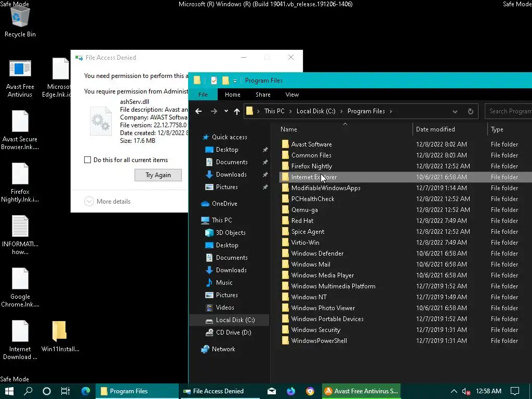This screenshot has width=532, height=399.
Task: Go up one folder level with Up arrow
Action: 237,111
